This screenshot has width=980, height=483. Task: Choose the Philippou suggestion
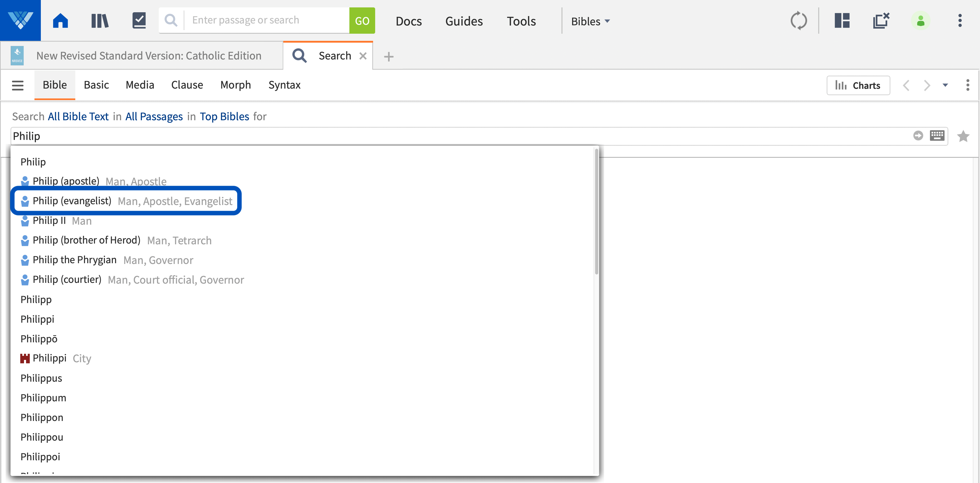click(42, 437)
